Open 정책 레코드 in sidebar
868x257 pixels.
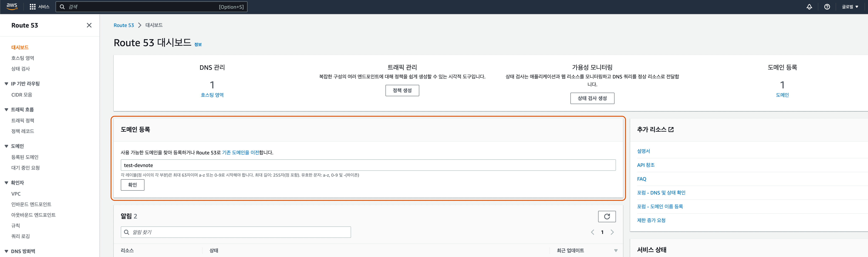click(23, 131)
